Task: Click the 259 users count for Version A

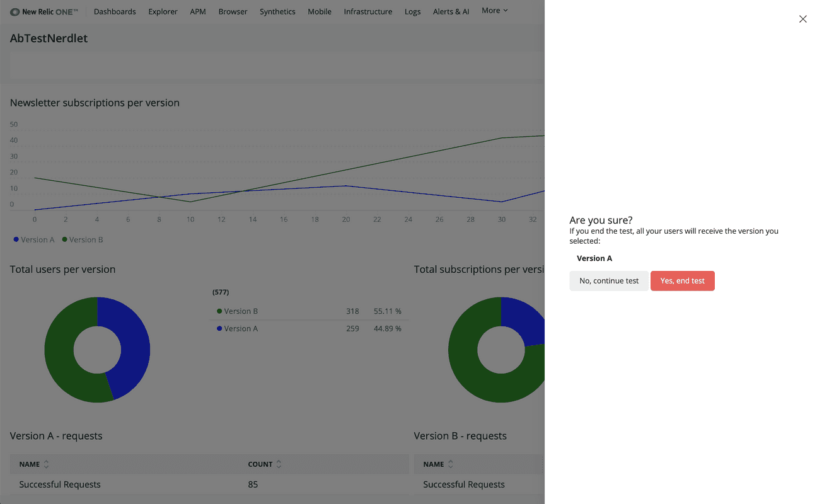Action: [x=352, y=329]
